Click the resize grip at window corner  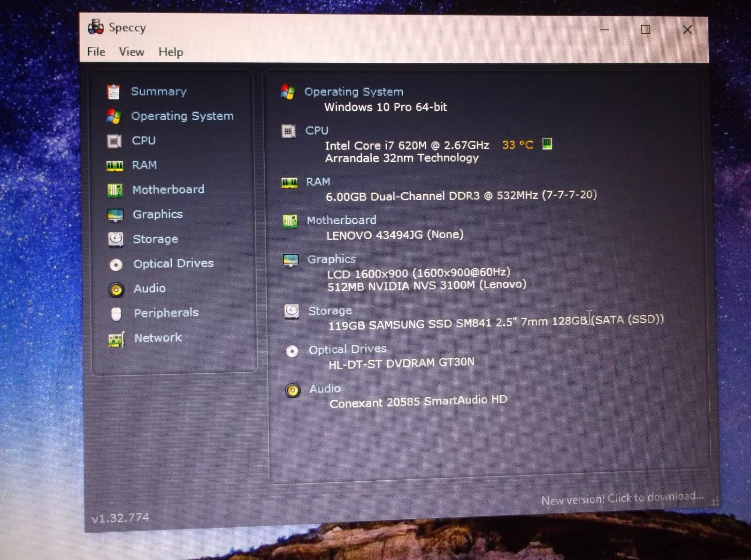(x=714, y=501)
